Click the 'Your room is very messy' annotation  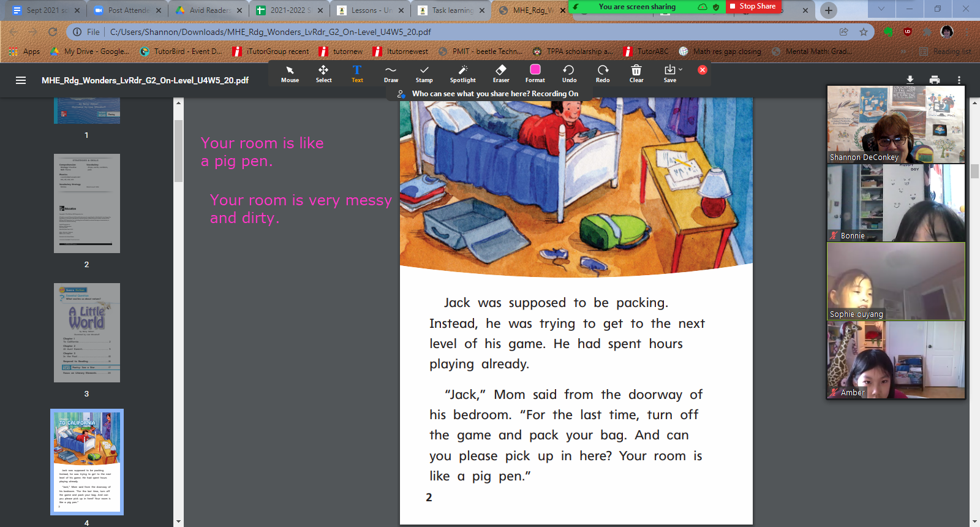coord(301,209)
